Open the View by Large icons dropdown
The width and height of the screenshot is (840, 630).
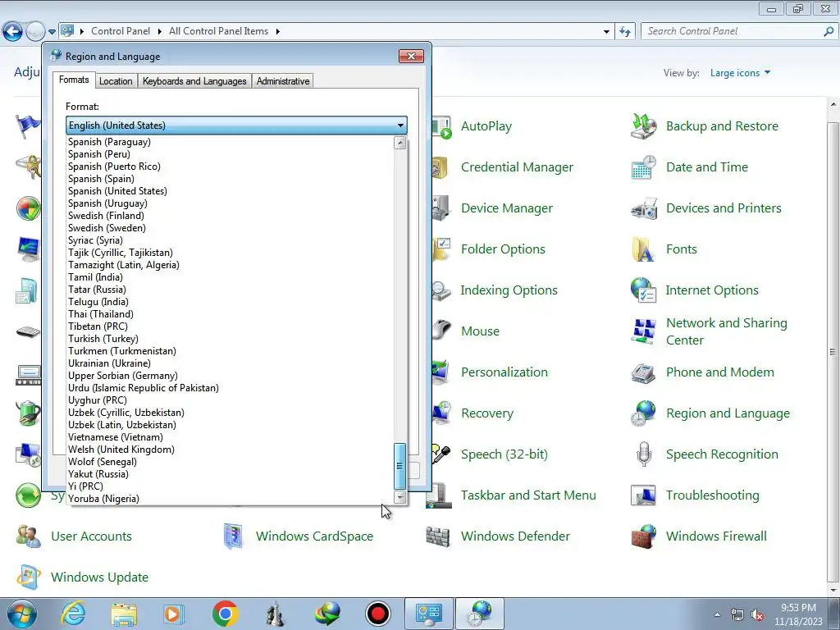click(x=740, y=73)
